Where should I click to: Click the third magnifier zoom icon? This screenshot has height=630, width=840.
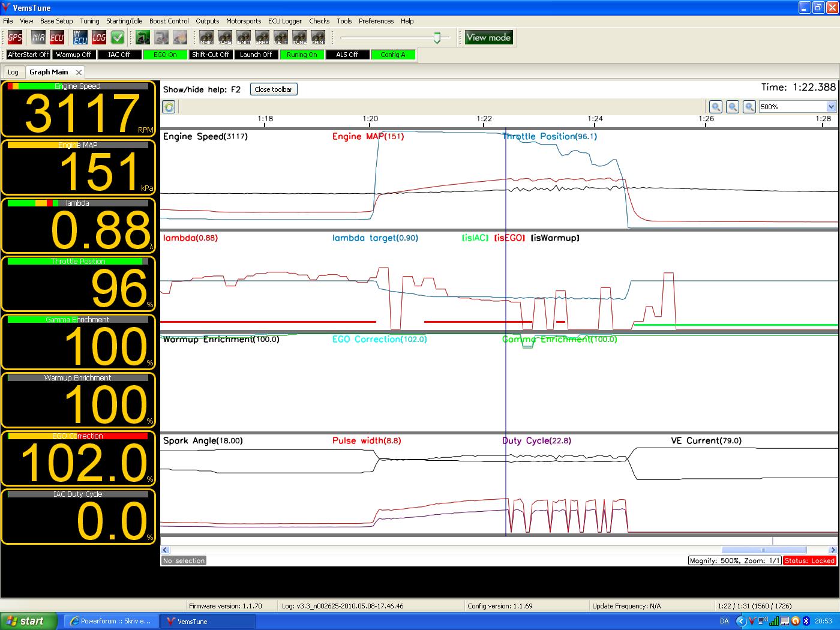(x=749, y=107)
